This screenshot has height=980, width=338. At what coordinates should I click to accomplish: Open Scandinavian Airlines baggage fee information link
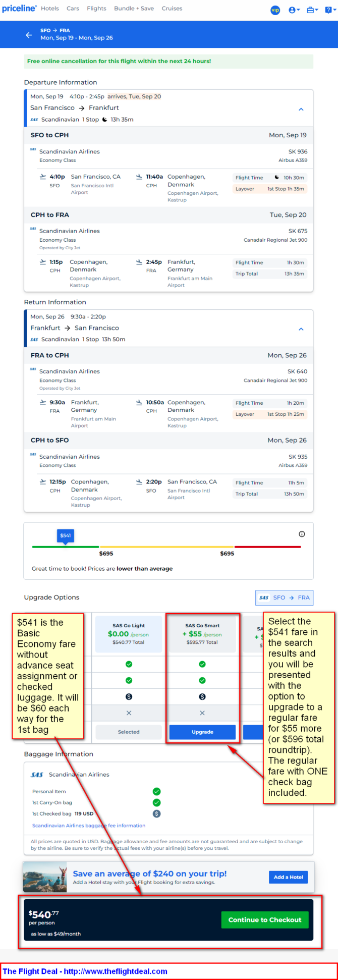pyautogui.click(x=89, y=826)
